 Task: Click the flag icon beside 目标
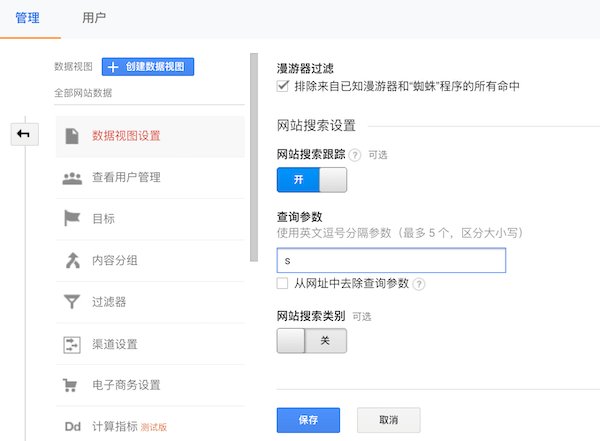[x=72, y=219]
